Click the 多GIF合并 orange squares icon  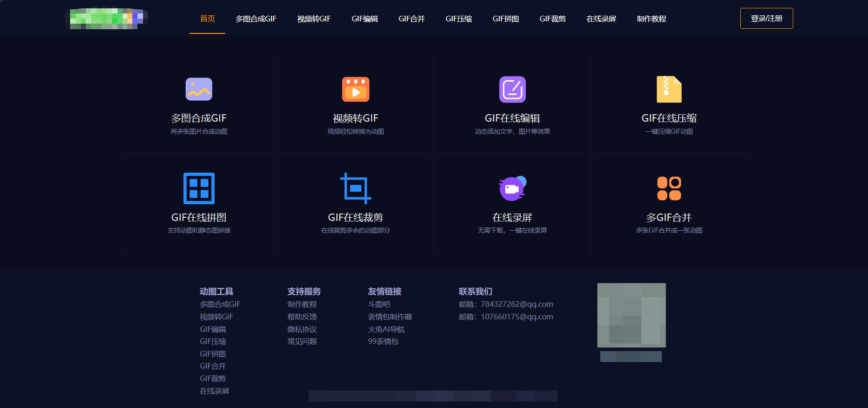669,188
